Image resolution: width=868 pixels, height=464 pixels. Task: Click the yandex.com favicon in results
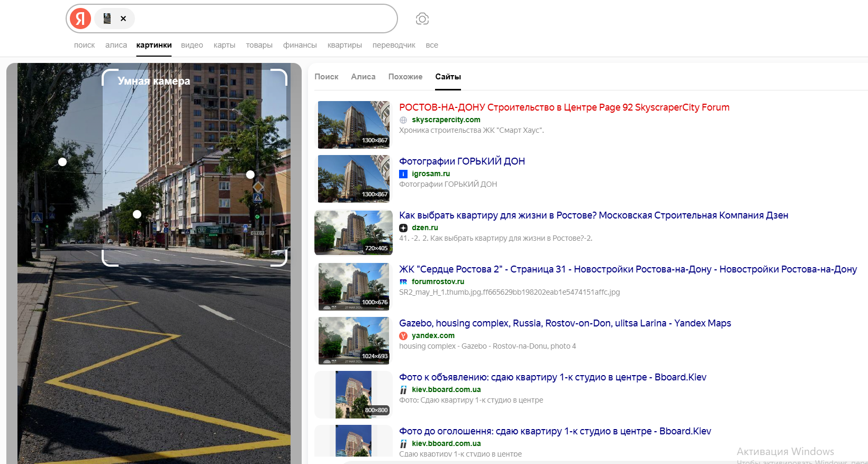point(403,336)
